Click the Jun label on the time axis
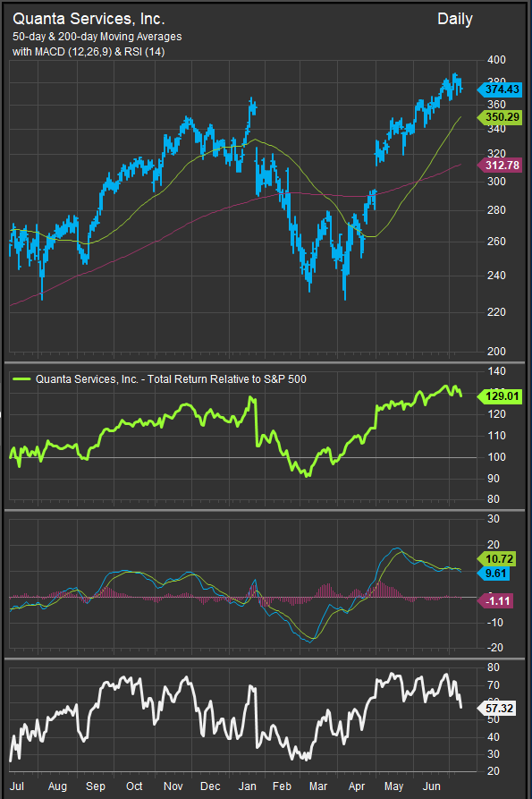Screen dimensions: 532x799 tap(432, 786)
